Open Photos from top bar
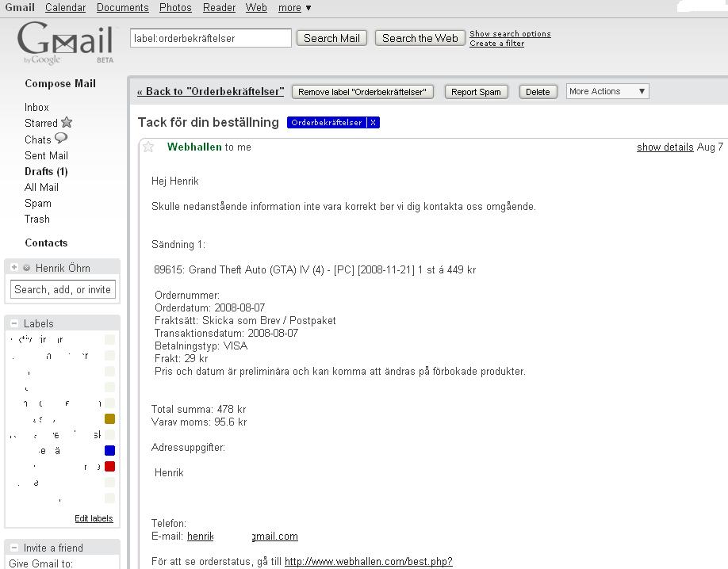This screenshot has width=728, height=569. [175, 8]
